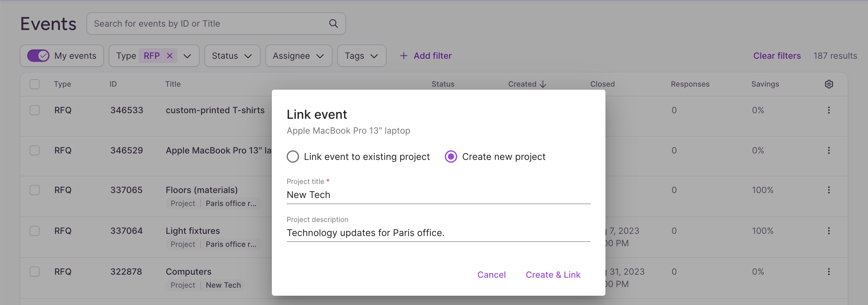868x305 pixels.
Task: Expand the Tags filter dropdown
Action: 361,56
